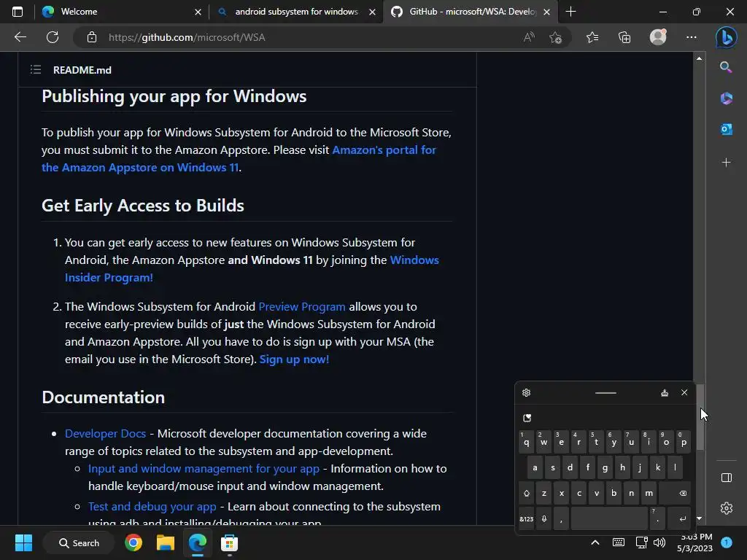Screen dimensions: 747x560
Task: Close the Welcome tab
Action: (x=198, y=12)
